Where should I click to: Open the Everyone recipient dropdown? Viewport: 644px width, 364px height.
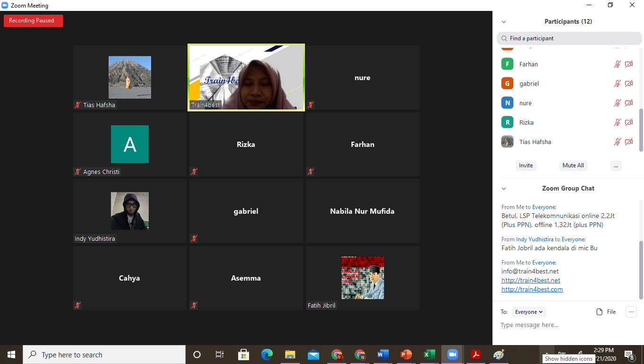coord(529,312)
